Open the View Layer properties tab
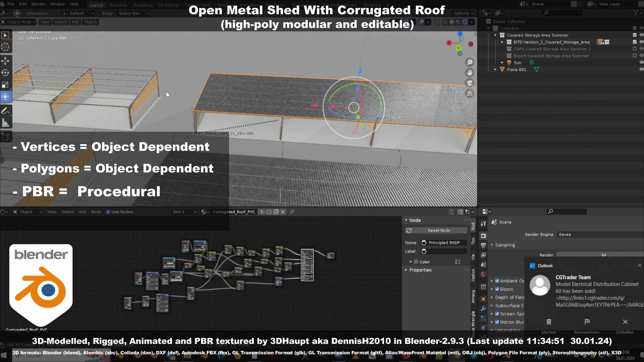This screenshot has width=644, height=362. [x=483, y=255]
